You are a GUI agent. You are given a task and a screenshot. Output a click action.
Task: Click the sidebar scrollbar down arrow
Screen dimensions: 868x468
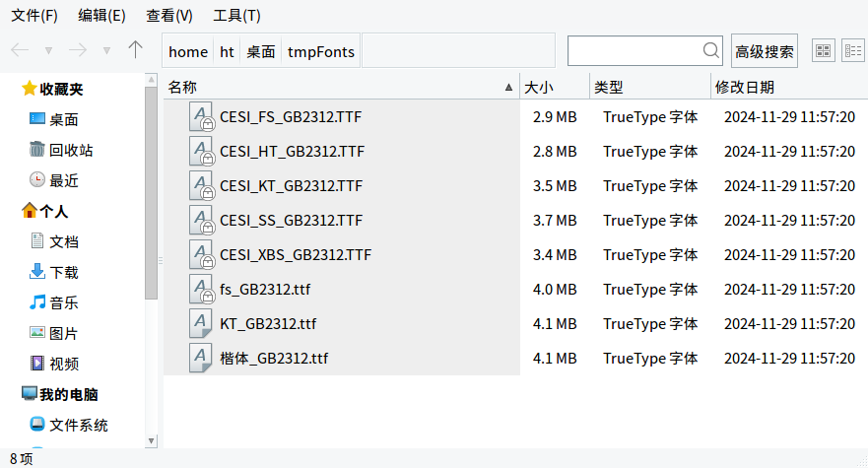point(151,440)
